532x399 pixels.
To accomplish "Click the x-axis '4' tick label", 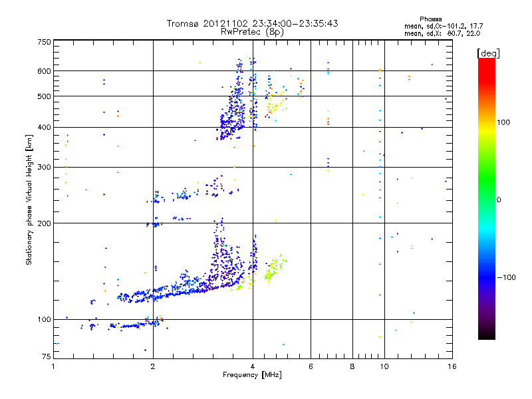I will (253, 366).
